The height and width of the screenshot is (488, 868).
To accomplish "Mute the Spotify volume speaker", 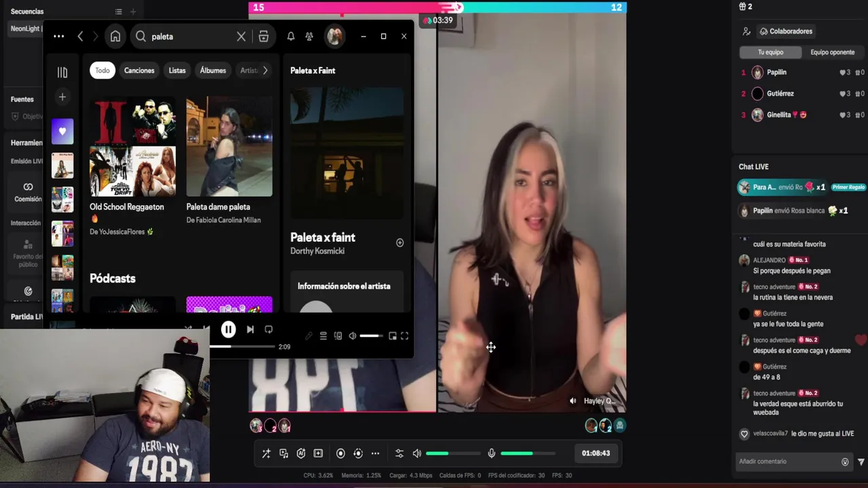I will 352,336.
